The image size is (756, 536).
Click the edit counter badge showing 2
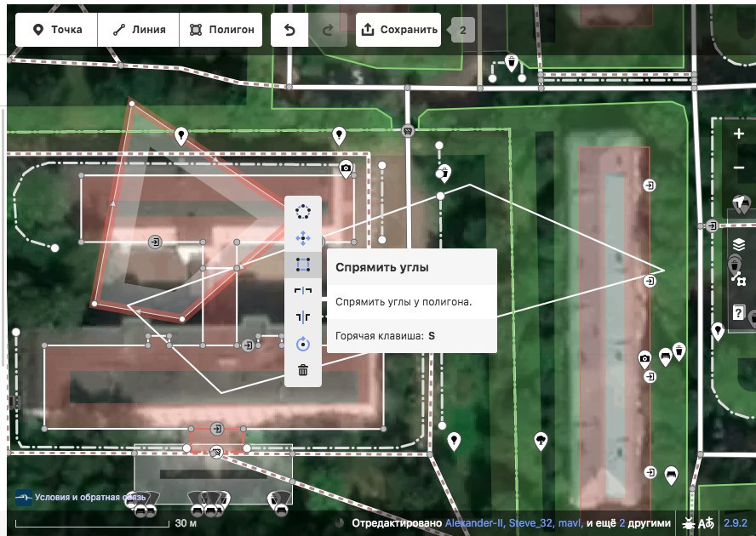(x=462, y=30)
